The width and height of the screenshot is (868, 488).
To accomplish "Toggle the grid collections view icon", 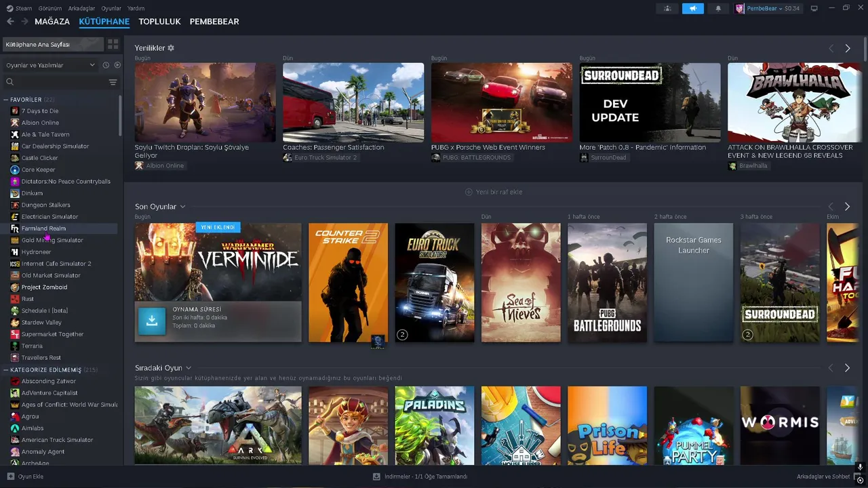I will click(x=113, y=44).
